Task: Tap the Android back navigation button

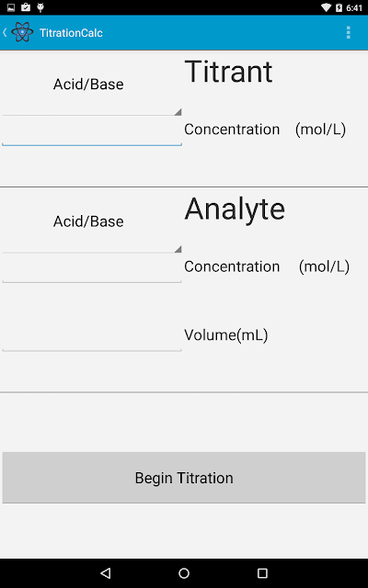Action: (106, 572)
